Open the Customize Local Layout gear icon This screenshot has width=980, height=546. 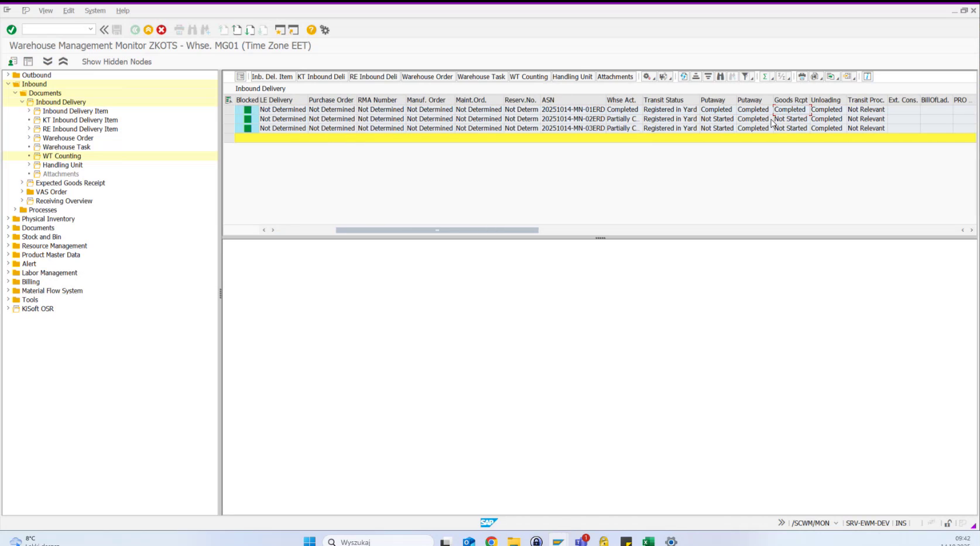(x=325, y=29)
